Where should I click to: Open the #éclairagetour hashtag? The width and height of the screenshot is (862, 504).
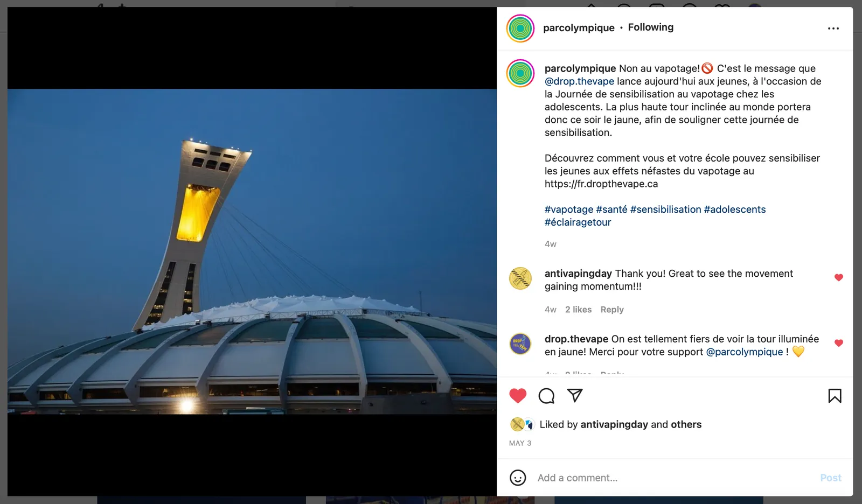pyautogui.click(x=578, y=222)
